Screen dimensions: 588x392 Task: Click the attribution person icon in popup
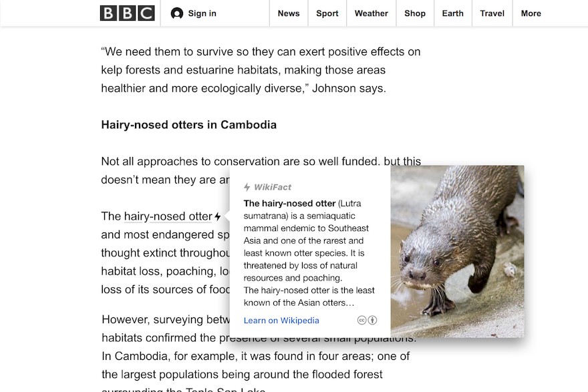pyautogui.click(x=372, y=320)
